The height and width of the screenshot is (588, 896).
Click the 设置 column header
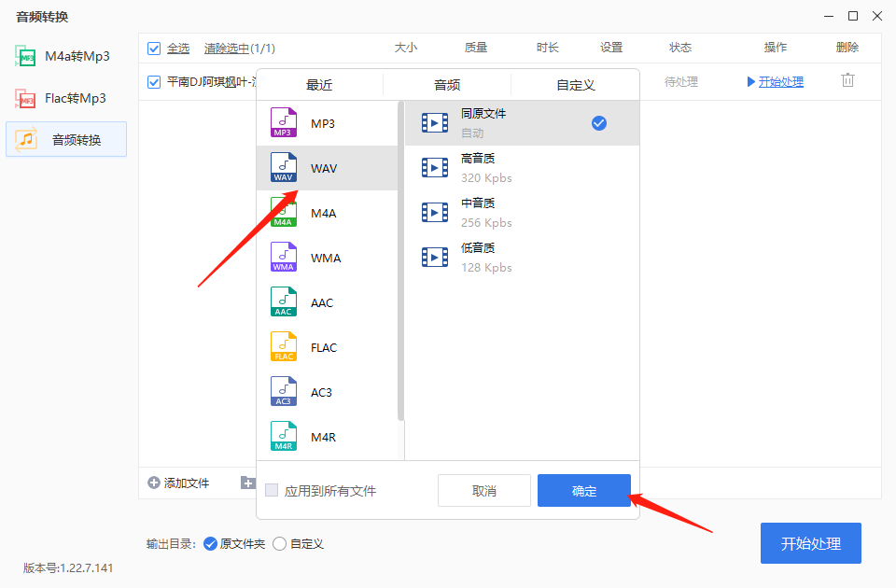pyautogui.click(x=610, y=48)
